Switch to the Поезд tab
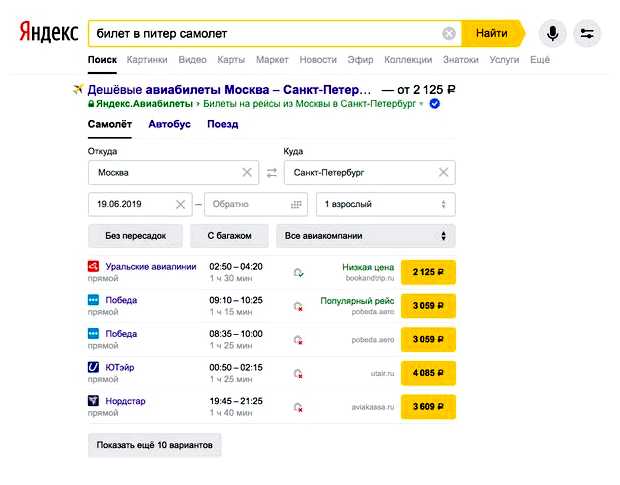The width and height of the screenshot is (620, 485). click(222, 125)
